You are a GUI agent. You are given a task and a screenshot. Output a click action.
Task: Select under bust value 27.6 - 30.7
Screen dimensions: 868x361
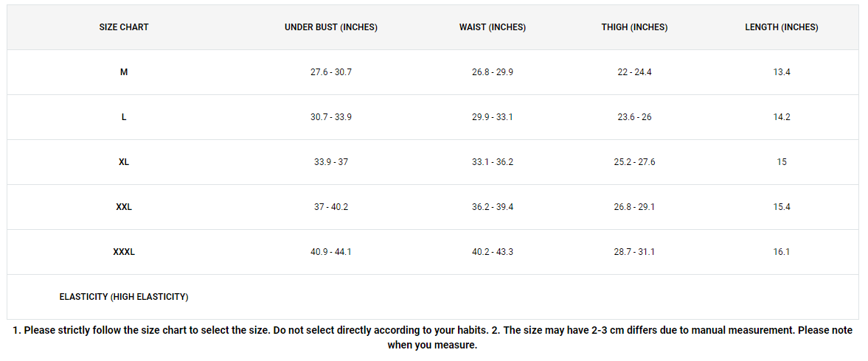pyautogui.click(x=331, y=72)
